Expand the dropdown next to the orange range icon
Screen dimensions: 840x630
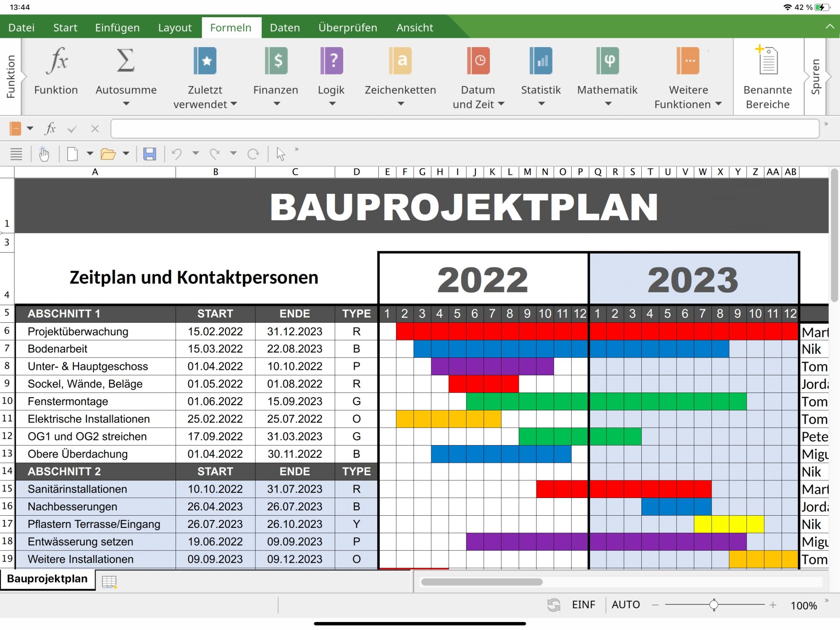[x=30, y=129]
